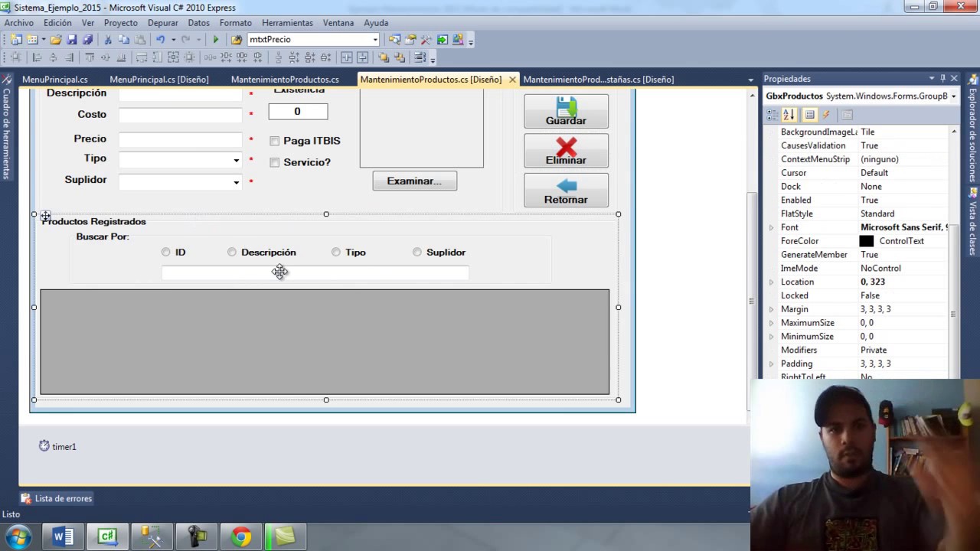Click the Retornar button
Viewport: 980px width, 551px height.
coord(566,191)
